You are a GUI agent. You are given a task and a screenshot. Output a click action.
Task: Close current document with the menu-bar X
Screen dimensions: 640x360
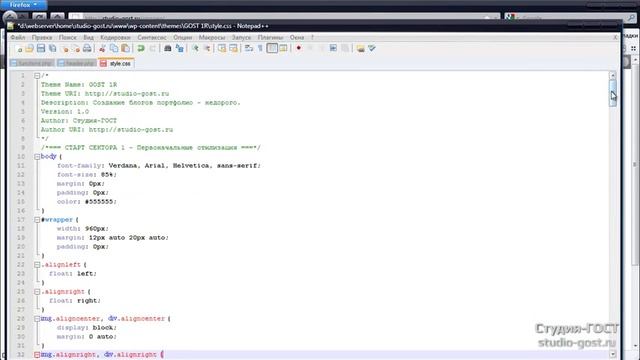point(616,37)
